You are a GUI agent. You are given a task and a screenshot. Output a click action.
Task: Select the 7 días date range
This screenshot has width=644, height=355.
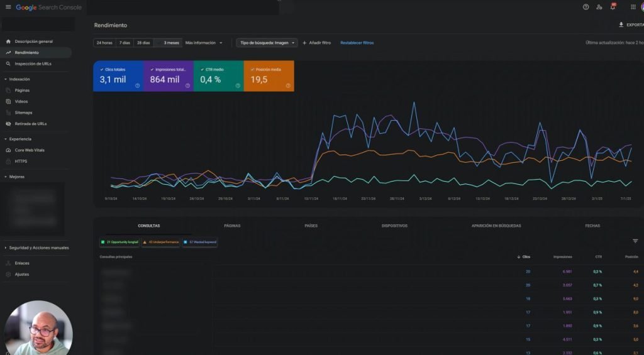[125, 43]
